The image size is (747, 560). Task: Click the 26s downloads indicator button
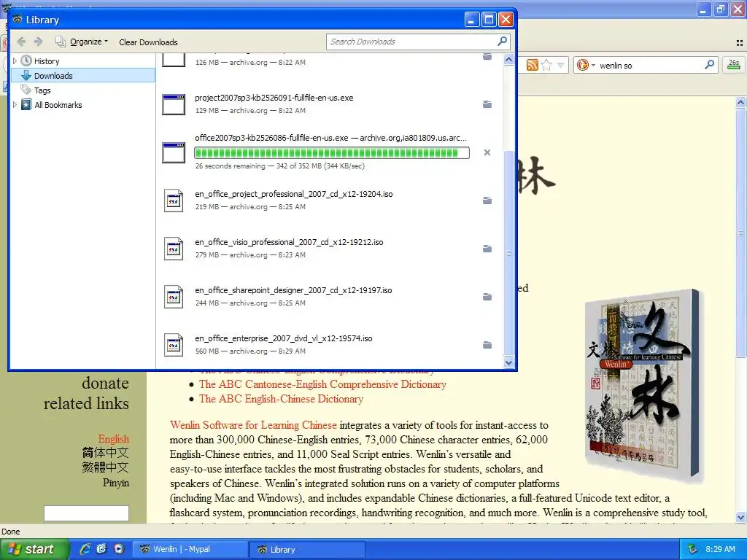click(734, 65)
